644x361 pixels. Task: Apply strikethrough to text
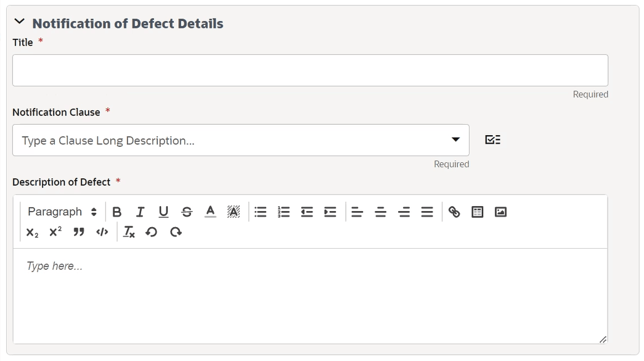click(187, 212)
